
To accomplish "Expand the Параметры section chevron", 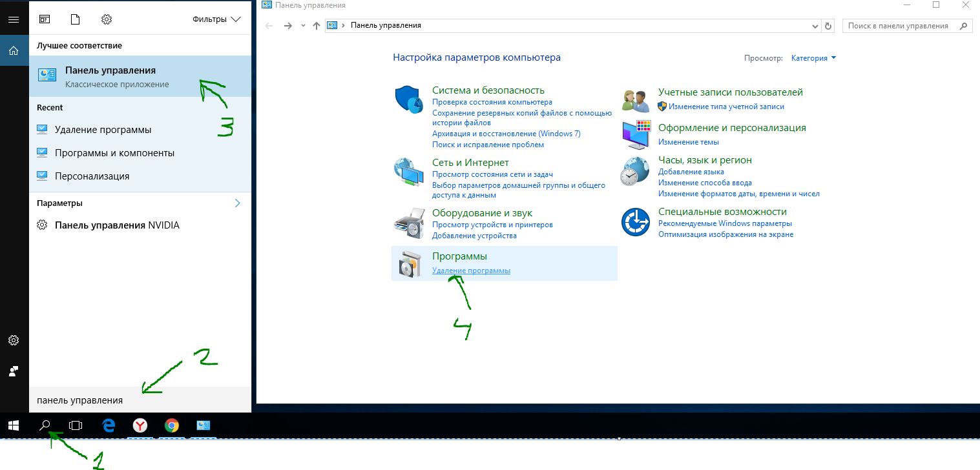I will point(238,203).
